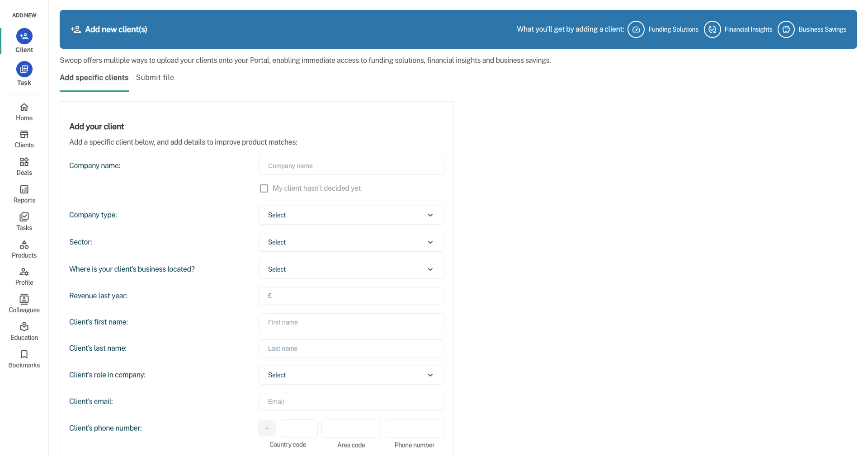868x456 pixels.
Task: Open Client's role in company dropdown
Action: tap(351, 375)
